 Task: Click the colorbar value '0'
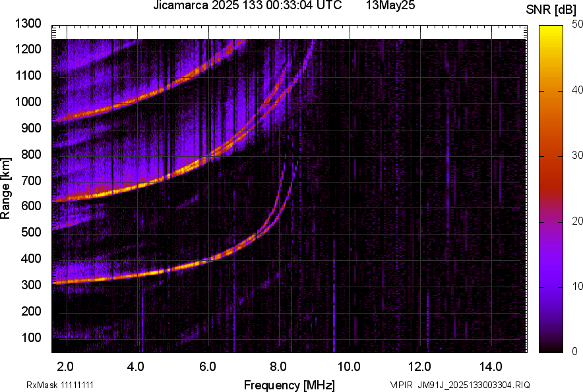click(x=575, y=351)
